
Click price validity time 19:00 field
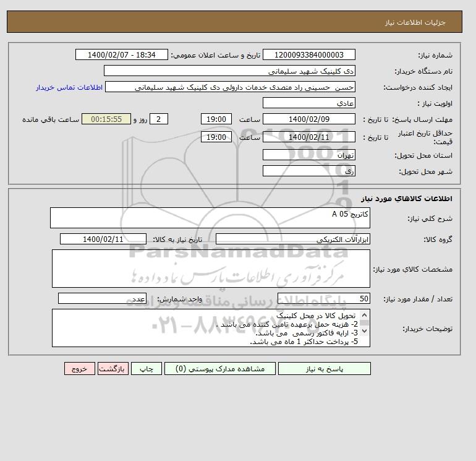coord(216,137)
